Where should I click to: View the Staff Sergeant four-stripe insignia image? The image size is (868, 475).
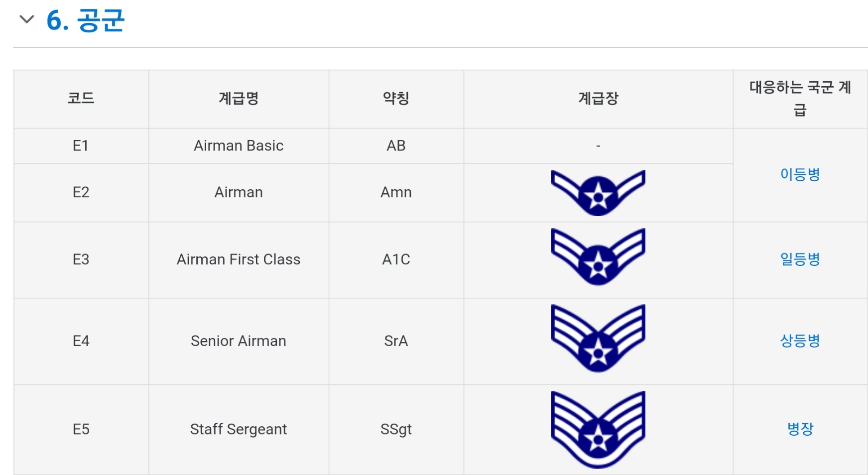pos(598,429)
